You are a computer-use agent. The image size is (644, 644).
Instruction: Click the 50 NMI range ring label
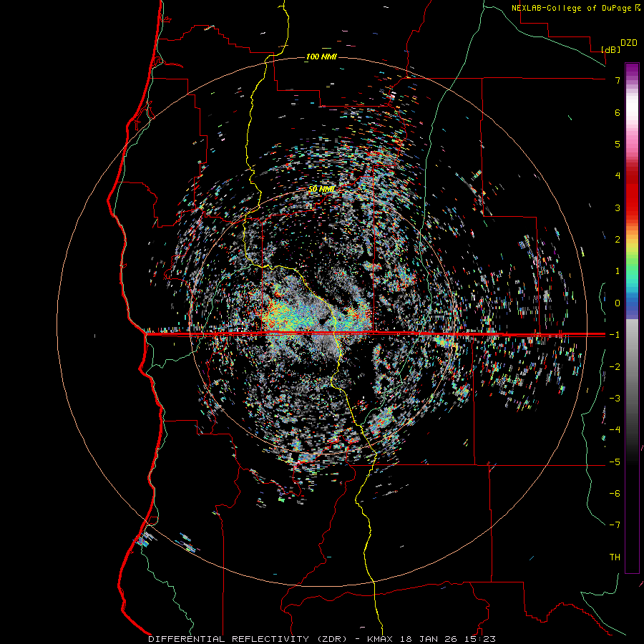321,189
